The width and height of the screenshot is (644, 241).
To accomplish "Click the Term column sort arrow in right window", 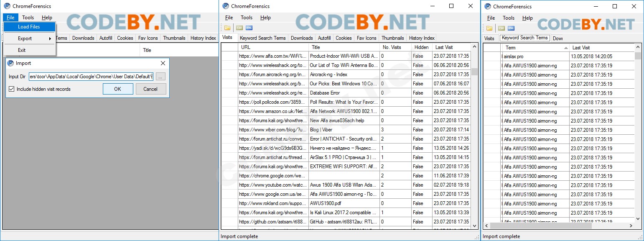I will (566, 48).
